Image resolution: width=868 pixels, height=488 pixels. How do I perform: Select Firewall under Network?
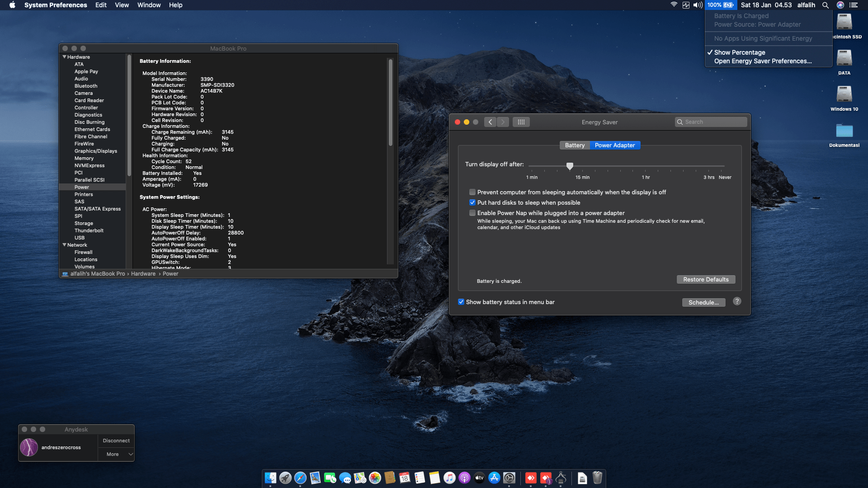coord(83,252)
